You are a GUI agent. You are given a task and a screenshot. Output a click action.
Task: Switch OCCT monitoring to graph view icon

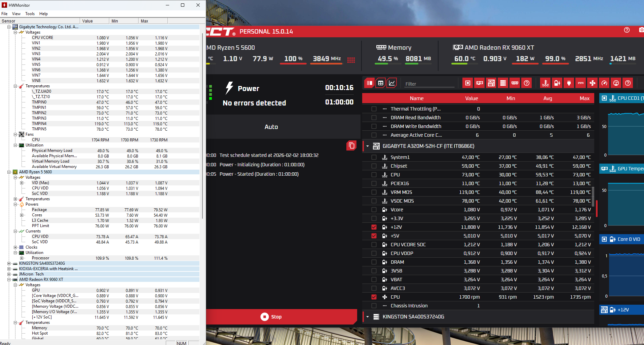tap(392, 83)
